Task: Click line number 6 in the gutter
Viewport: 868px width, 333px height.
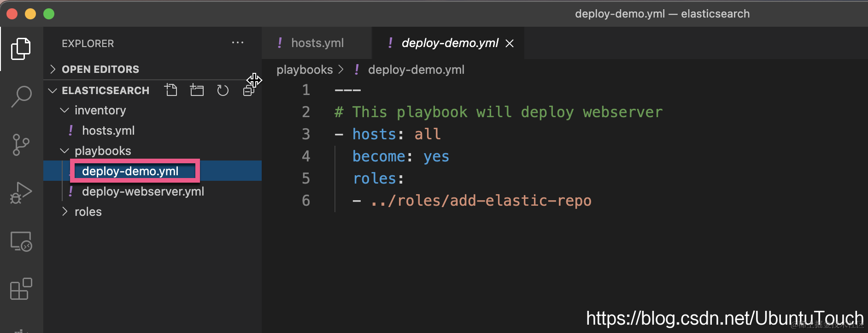Action: (306, 201)
